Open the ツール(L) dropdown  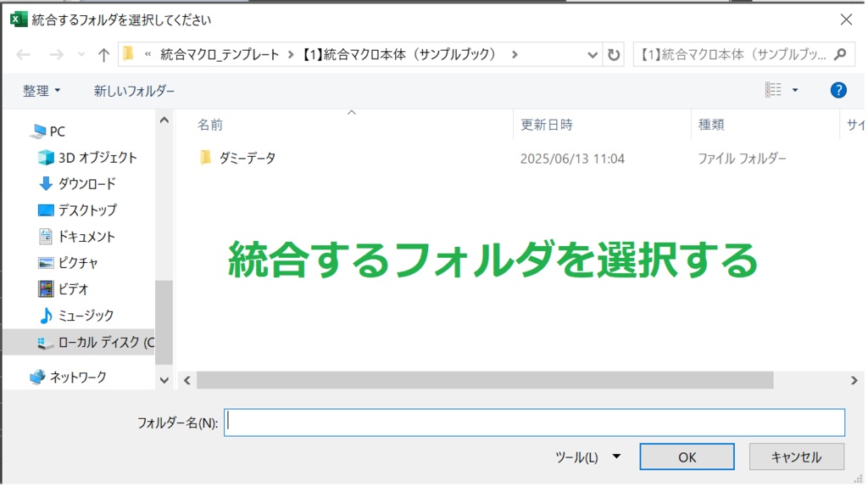pyautogui.click(x=587, y=457)
